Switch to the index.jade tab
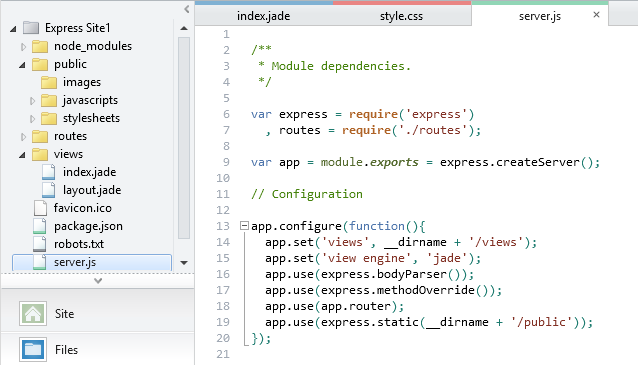 [264, 16]
